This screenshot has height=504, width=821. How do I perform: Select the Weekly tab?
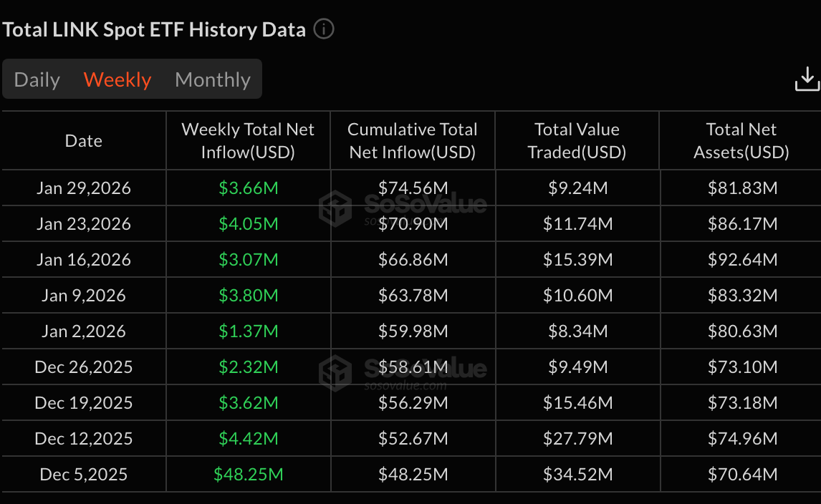(x=117, y=79)
